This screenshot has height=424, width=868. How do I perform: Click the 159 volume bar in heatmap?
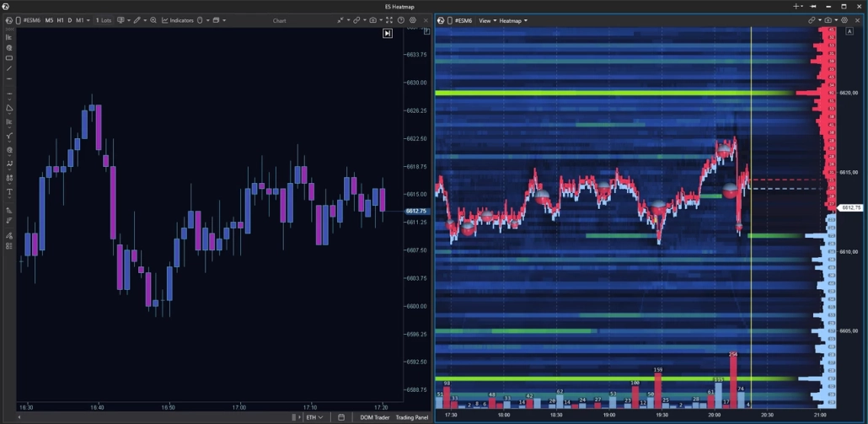658,391
